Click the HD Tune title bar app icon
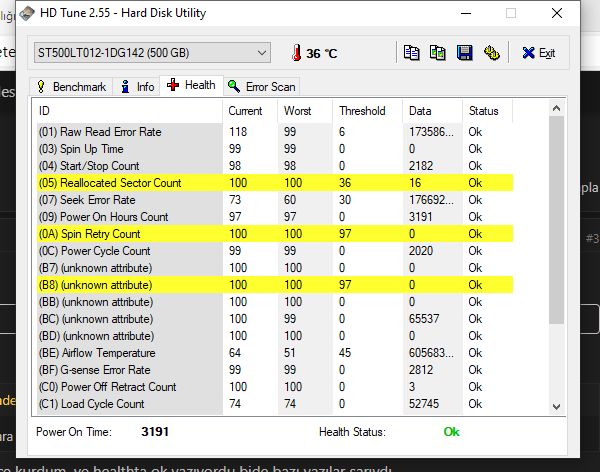Viewport: 600px width, 472px height. (x=27, y=13)
